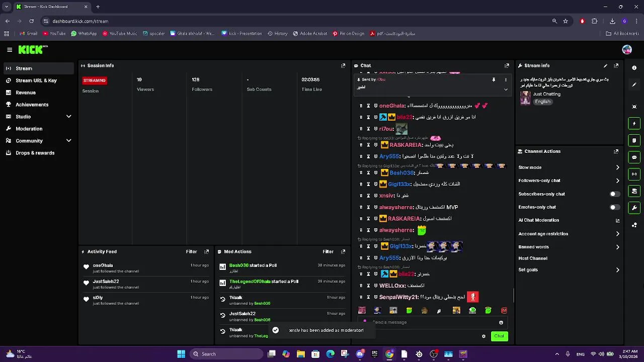This screenshot has width=644, height=362.
Task: Open the WhatsApp bookmark
Action: pyautogui.click(x=84, y=34)
